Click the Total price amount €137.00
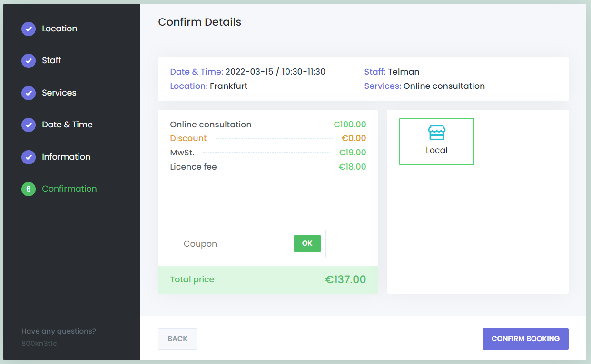The image size is (591, 364). [345, 279]
